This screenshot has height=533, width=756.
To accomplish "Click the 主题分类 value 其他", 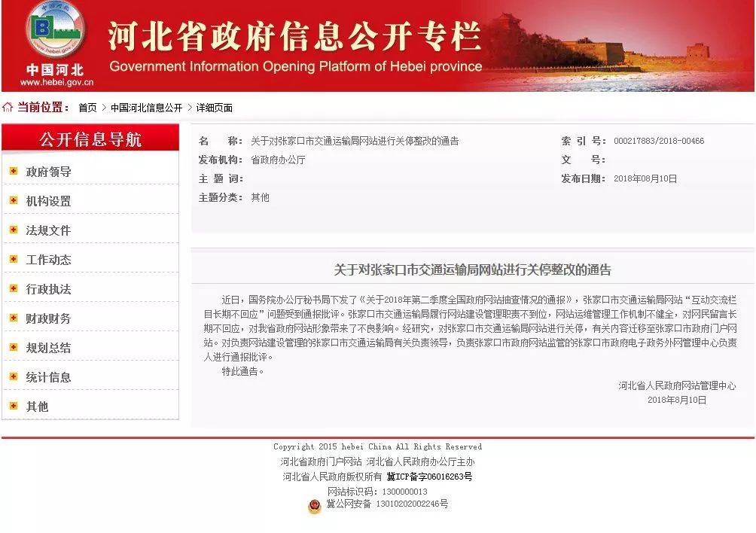I will pyautogui.click(x=260, y=197).
